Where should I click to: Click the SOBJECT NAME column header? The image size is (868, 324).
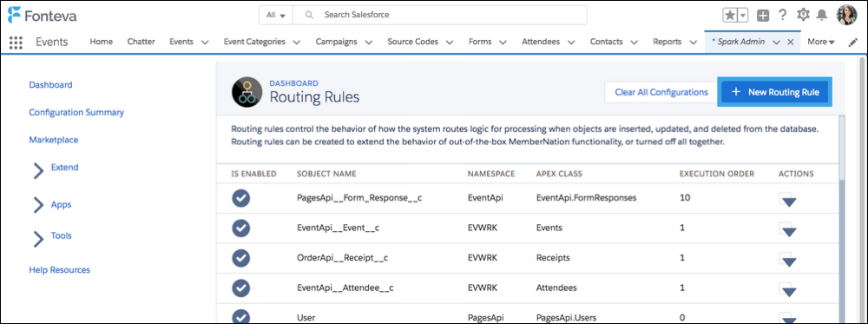tap(326, 174)
